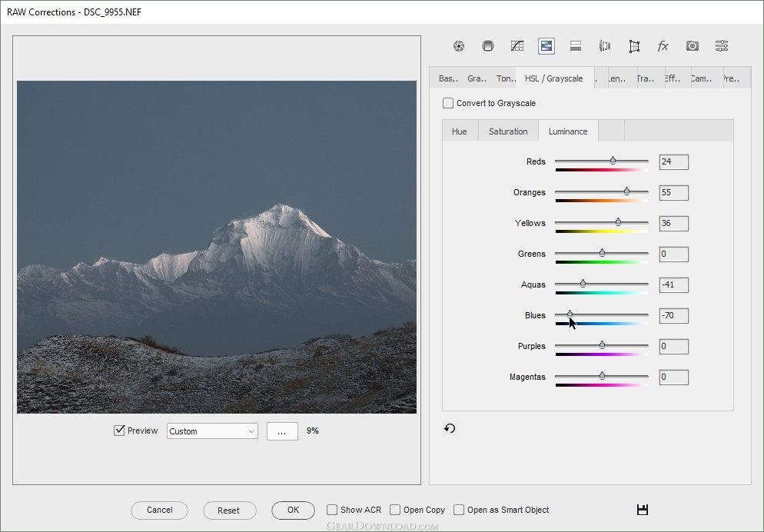Open the Effects fx icon

point(663,46)
